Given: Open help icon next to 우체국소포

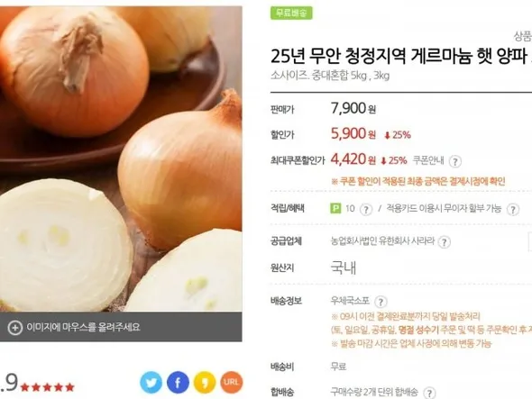Looking at the screenshot, I should pyautogui.click(x=381, y=302).
